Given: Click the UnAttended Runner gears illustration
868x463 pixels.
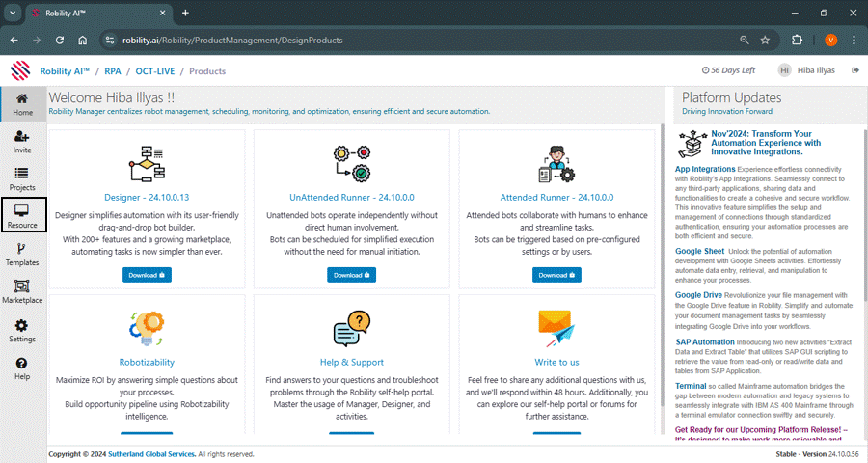Looking at the screenshot, I should (352, 164).
